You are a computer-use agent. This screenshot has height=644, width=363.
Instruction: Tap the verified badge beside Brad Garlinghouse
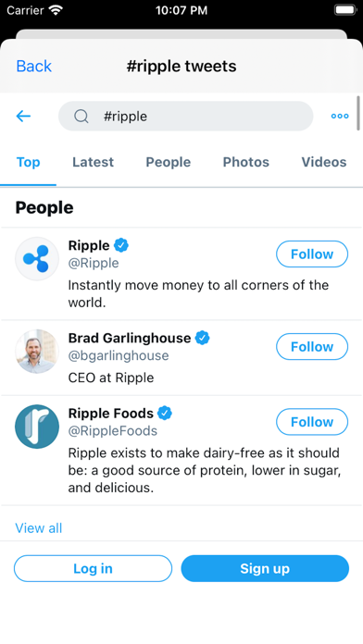coord(202,338)
